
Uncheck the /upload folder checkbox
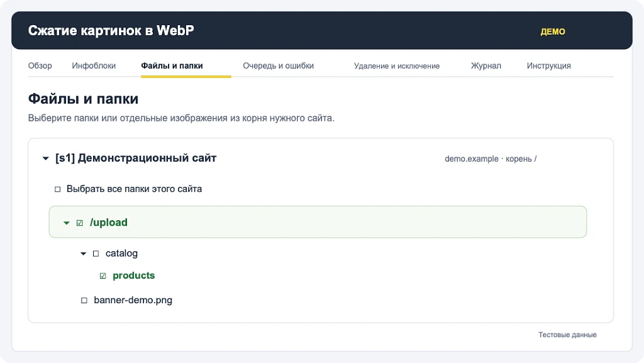coord(80,223)
